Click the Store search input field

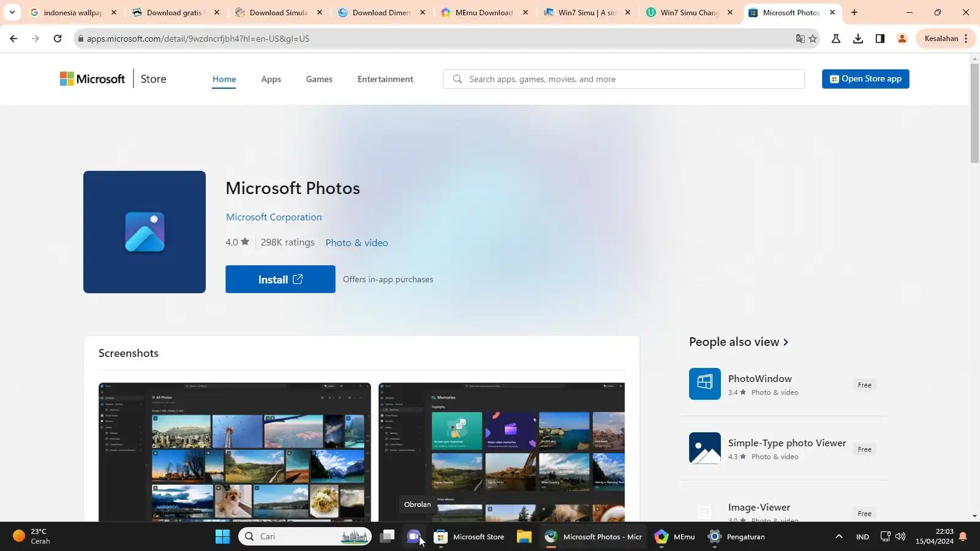coord(624,79)
